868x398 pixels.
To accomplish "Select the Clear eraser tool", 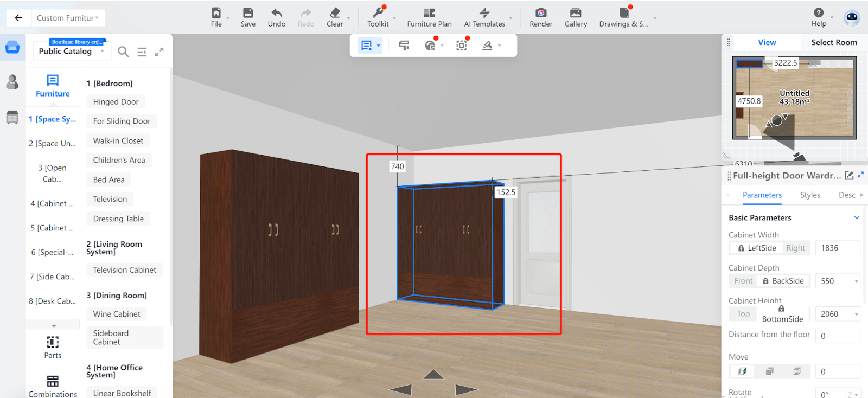I will tap(335, 13).
